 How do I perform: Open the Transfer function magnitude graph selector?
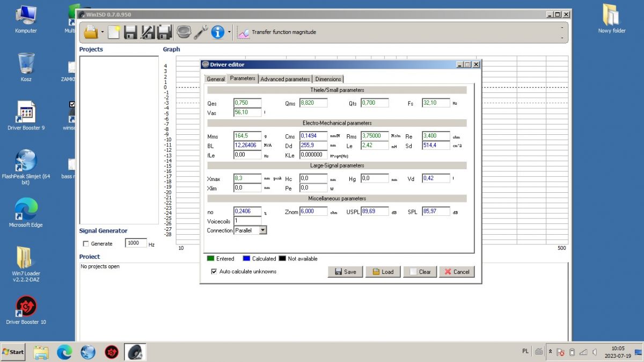[x=277, y=32]
